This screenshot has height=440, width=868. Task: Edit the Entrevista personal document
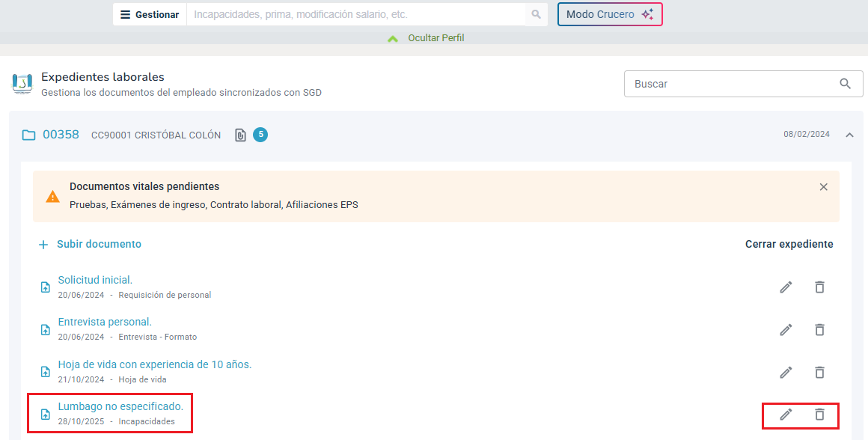pyautogui.click(x=786, y=330)
